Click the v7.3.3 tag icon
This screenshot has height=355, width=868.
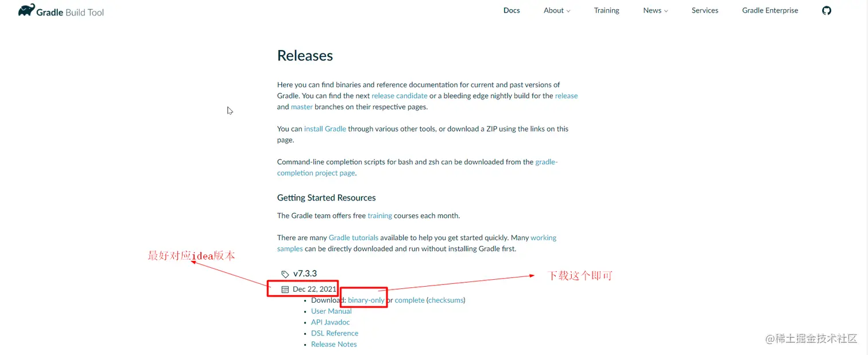(x=285, y=274)
